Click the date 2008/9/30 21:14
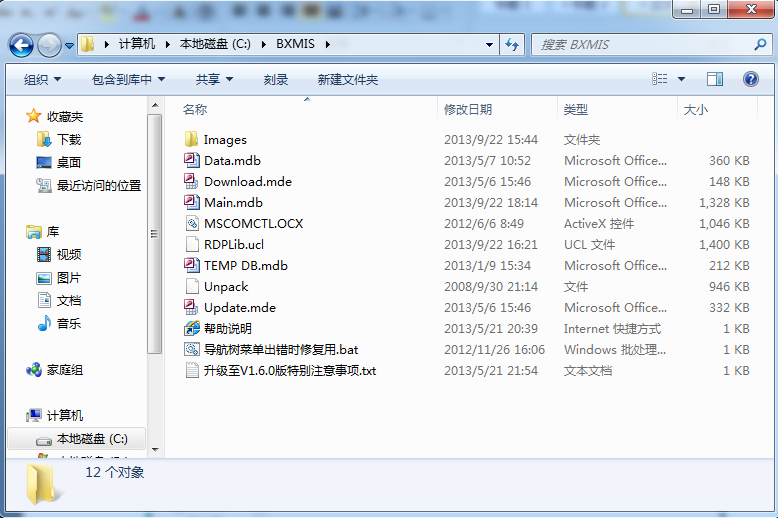This screenshot has height=518, width=778. [x=491, y=286]
